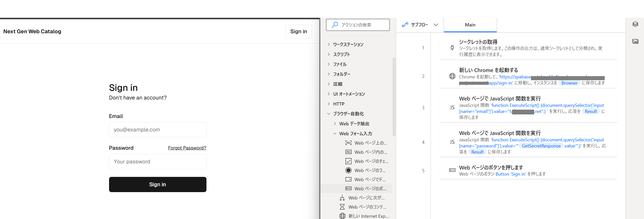Click the Abc icon beside Web ページ内の...
Viewport: 644px width, 219px height.
[349, 152]
